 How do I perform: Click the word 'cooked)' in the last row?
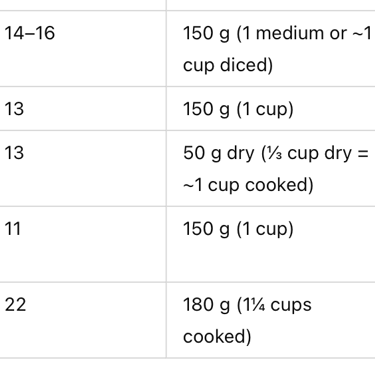point(217,336)
